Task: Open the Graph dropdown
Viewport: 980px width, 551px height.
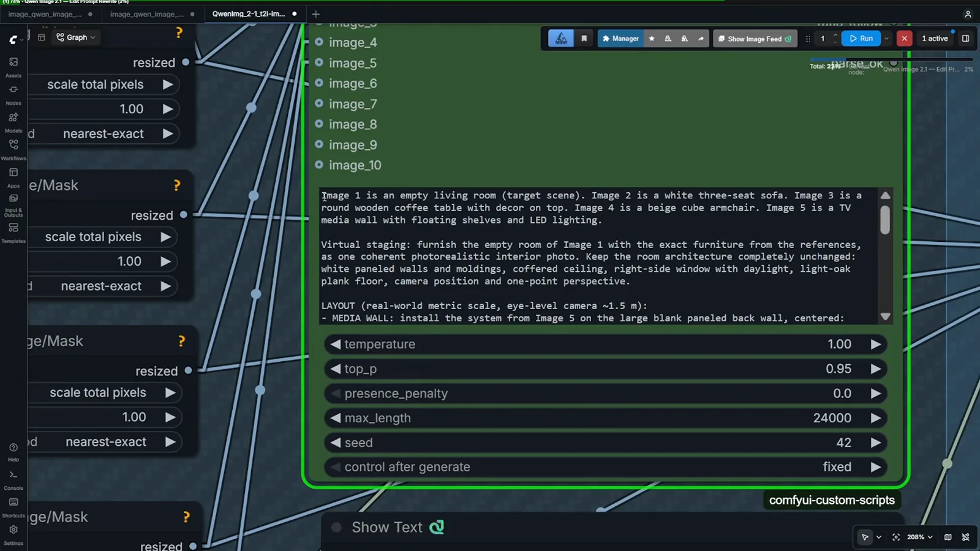Action: (77, 37)
